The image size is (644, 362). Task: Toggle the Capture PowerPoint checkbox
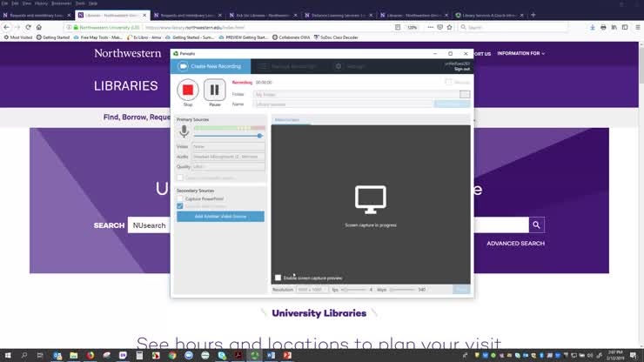tap(180, 199)
